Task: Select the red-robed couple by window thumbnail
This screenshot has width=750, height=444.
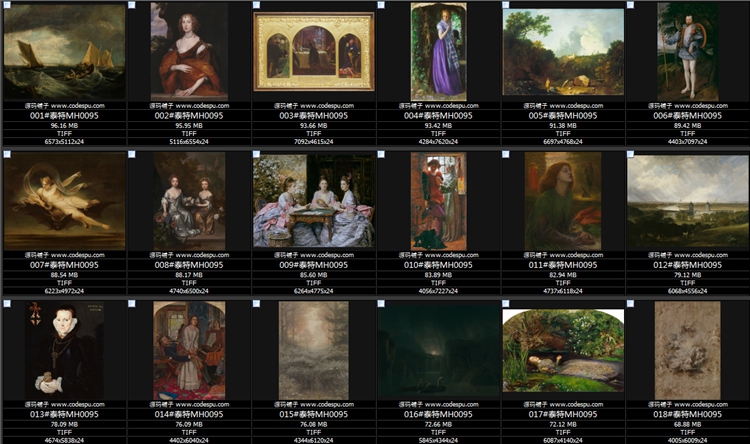Action: pyautogui.click(x=439, y=201)
